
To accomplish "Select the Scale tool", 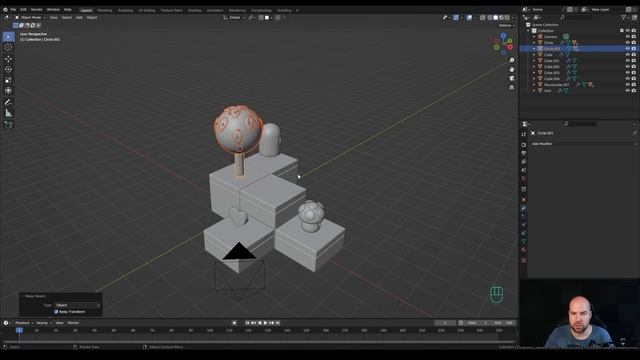I will [x=8, y=80].
